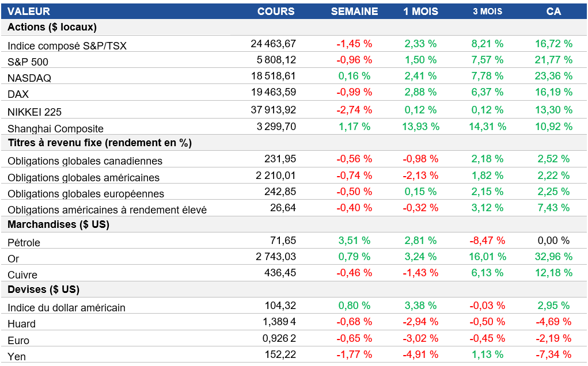Click the VALEUR column header
The height and width of the screenshot is (366, 588).
29,12
